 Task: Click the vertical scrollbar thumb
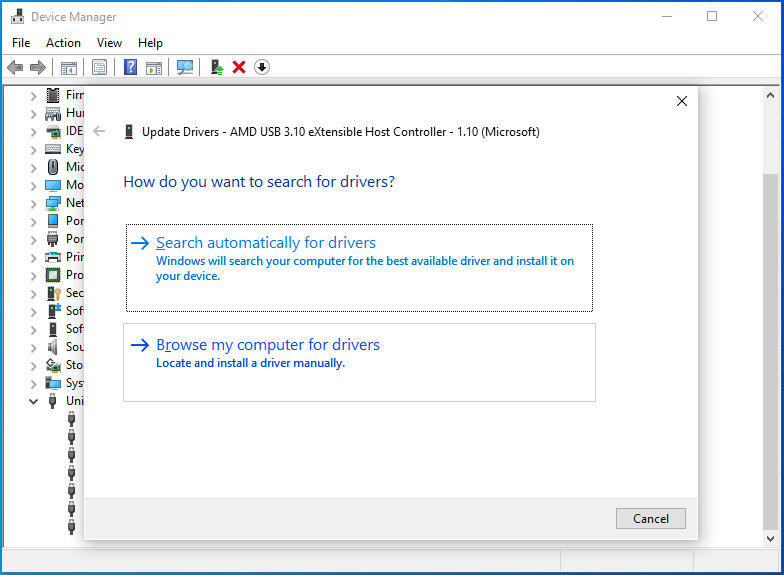(770, 352)
